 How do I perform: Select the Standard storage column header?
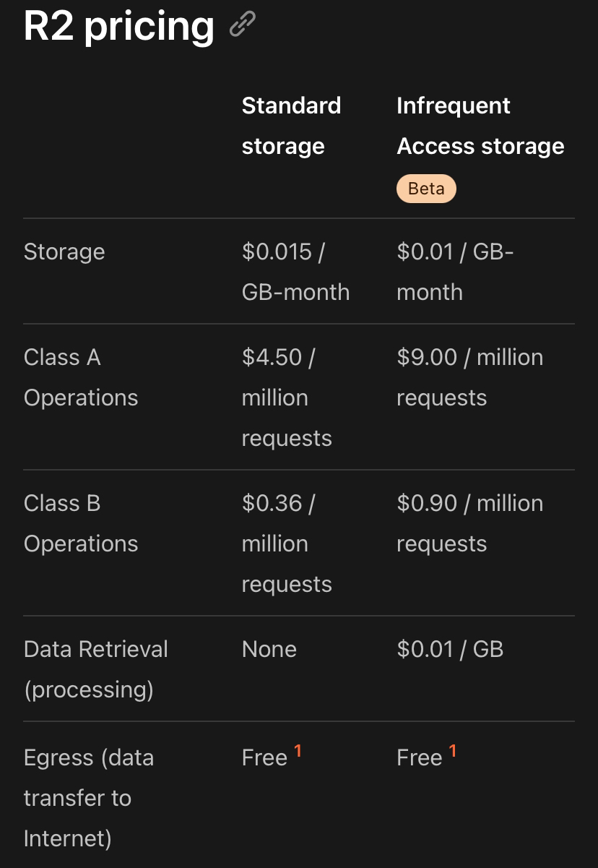291,126
